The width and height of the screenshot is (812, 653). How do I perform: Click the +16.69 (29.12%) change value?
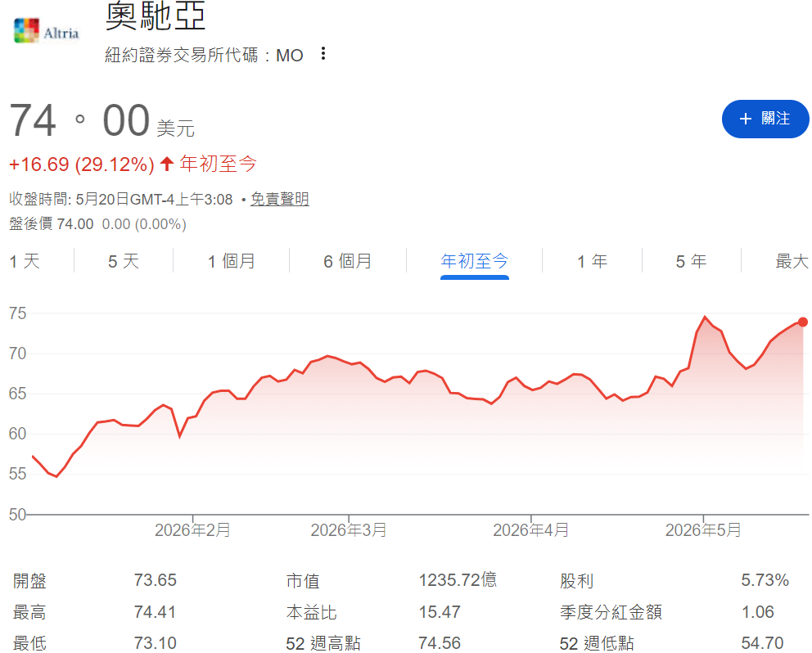[x=82, y=164]
